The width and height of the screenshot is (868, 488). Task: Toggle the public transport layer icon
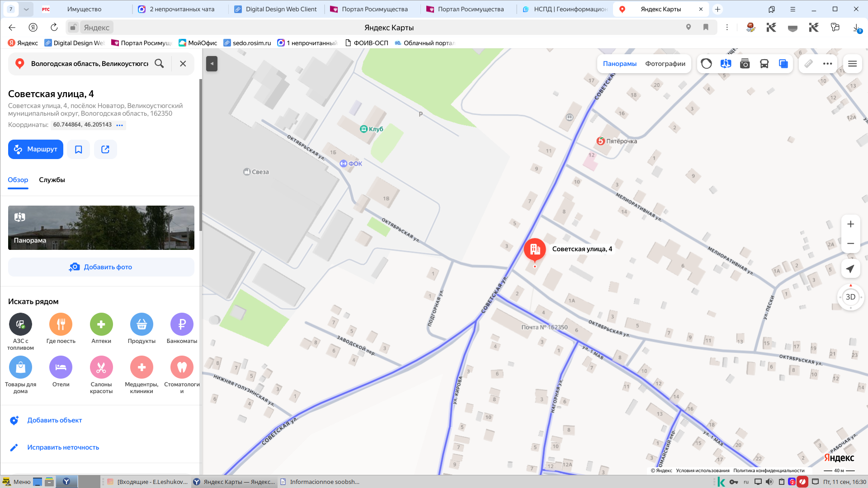(x=764, y=64)
